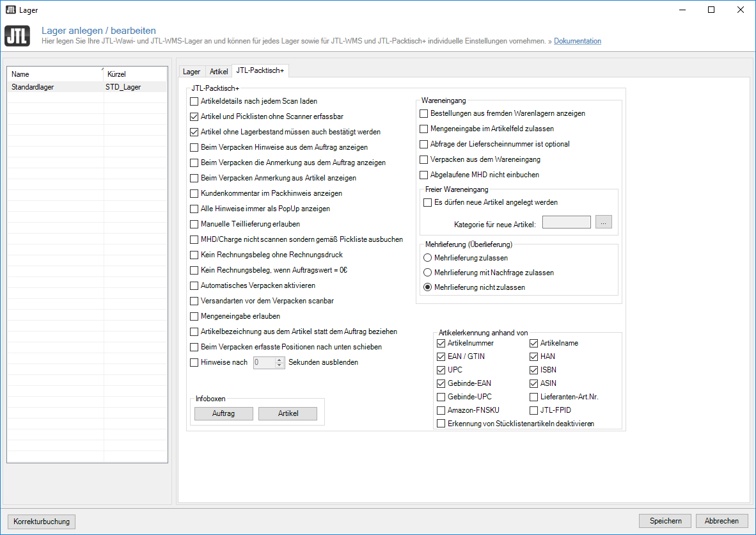Open the Artikel tab

(x=219, y=72)
